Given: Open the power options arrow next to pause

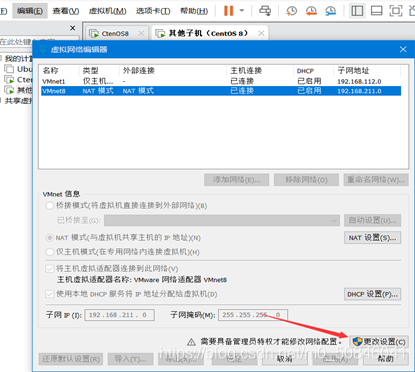Looking at the screenshot, I should point(242,11).
